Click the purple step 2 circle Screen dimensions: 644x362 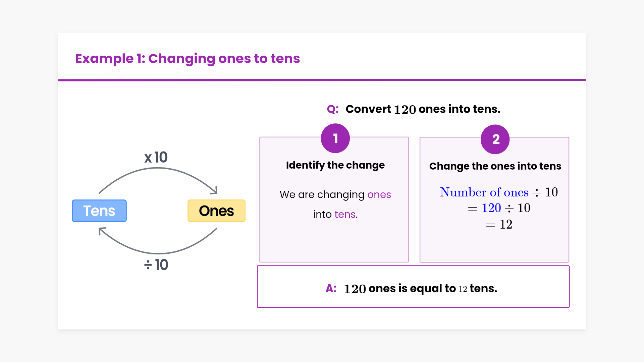tap(495, 139)
